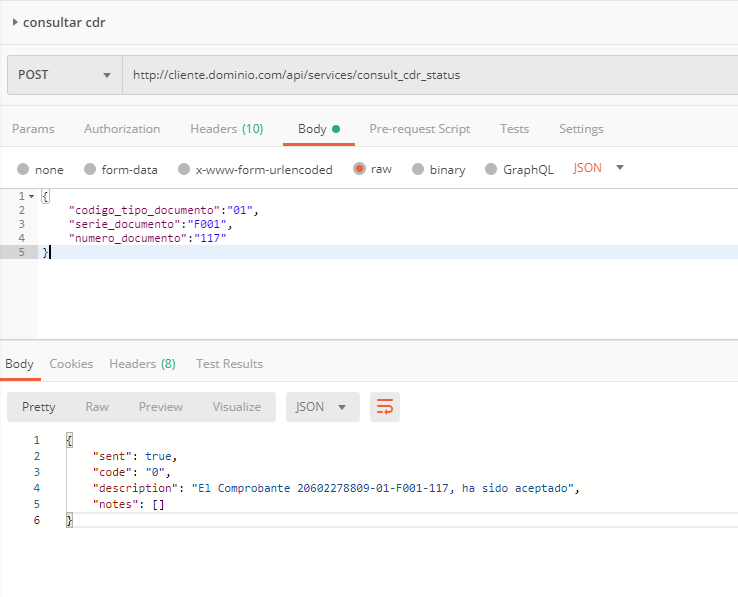This screenshot has height=597, width=738.
Task: Open the response Cookies tab
Action: [71, 364]
